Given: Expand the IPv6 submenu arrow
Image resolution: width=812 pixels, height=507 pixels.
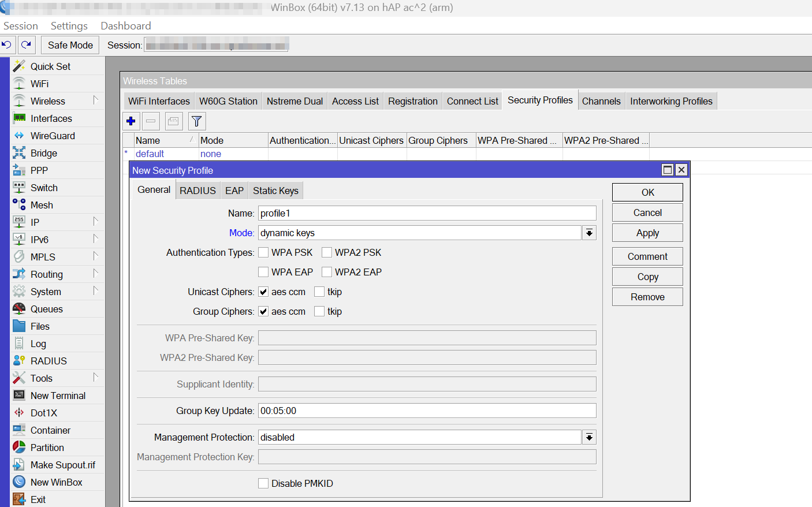Looking at the screenshot, I should click(96, 239).
